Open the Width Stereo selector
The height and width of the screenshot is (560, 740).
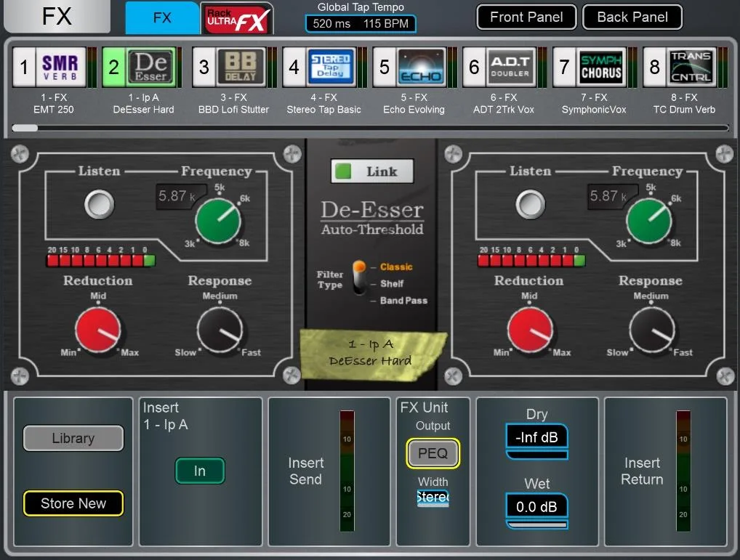(x=433, y=498)
